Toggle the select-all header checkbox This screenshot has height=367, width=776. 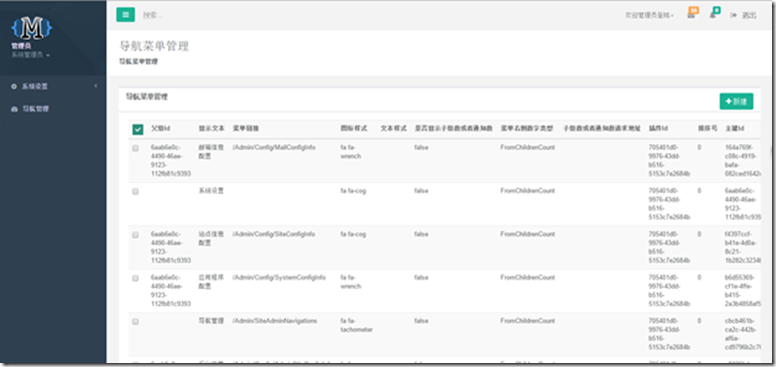pyautogui.click(x=138, y=129)
